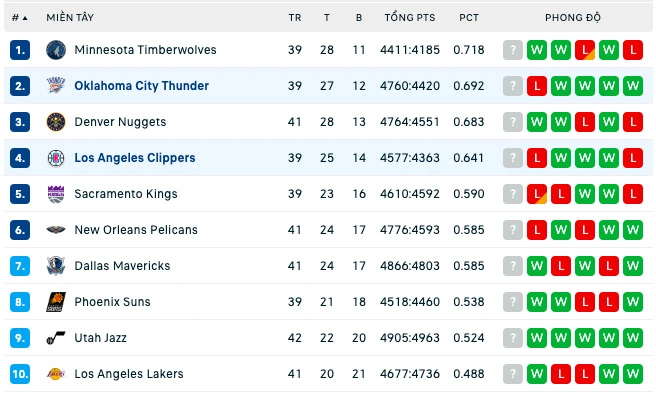
Task: Click the Kings' first half-orange L badge
Action: coord(537,194)
